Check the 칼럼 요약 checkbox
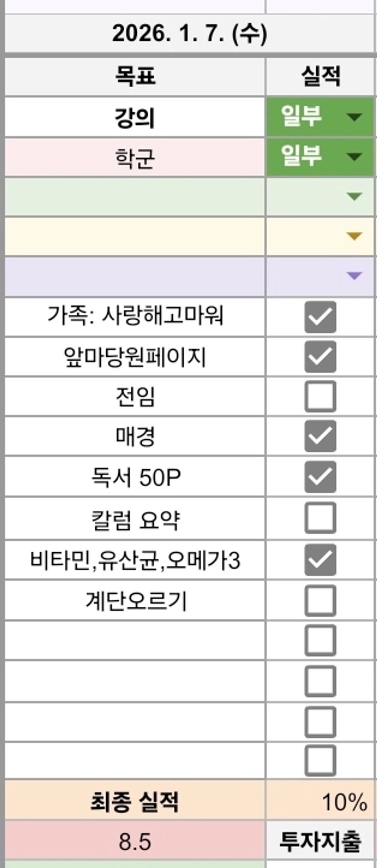Image resolution: width=377 pixels, height=868 pixels. point(320,518)
